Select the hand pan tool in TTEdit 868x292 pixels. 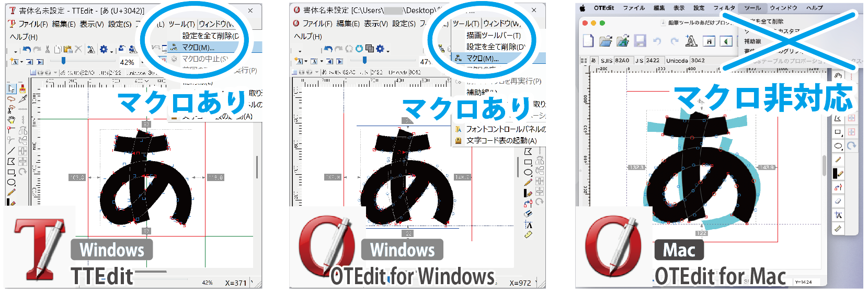pyautogui.click(x=11, y=119)
